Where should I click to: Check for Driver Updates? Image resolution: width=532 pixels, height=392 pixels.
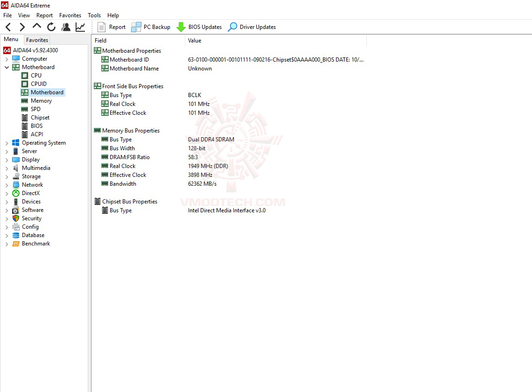252,27
